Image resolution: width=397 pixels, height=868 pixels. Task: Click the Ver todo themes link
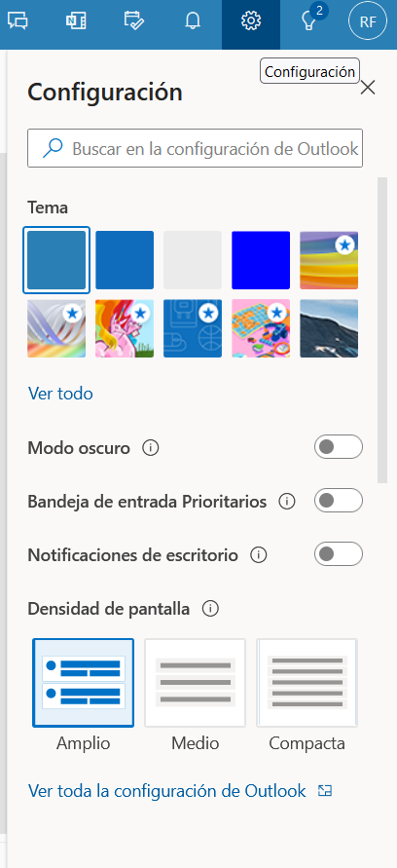click(x=60, y=394)
